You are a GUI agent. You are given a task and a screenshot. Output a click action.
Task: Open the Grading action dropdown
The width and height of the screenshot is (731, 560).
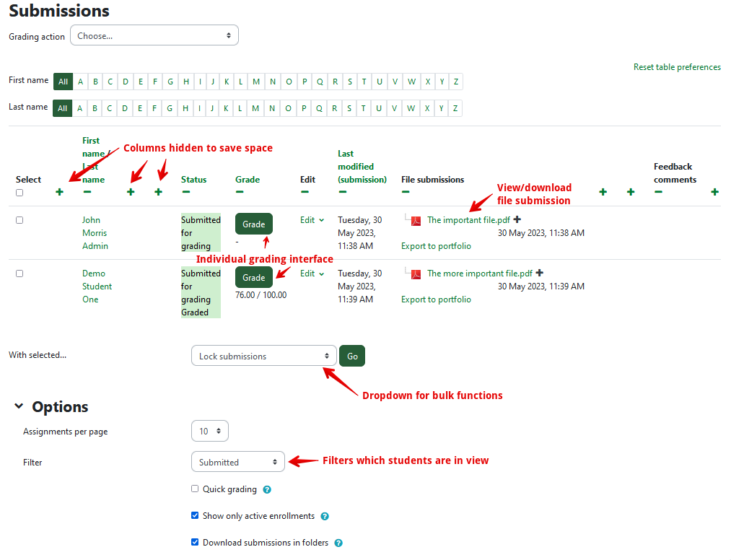[154, 35]
